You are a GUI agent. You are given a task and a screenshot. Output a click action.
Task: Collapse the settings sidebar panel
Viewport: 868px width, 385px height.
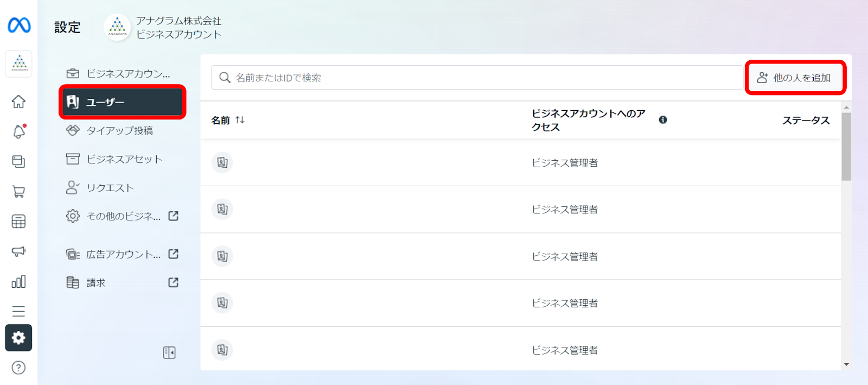point(169,352)
